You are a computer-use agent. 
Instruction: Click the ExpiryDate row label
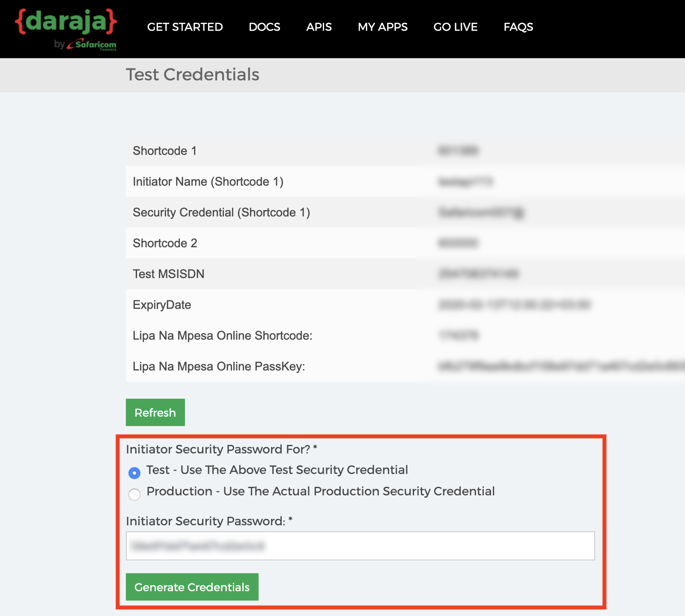point(162,305)
